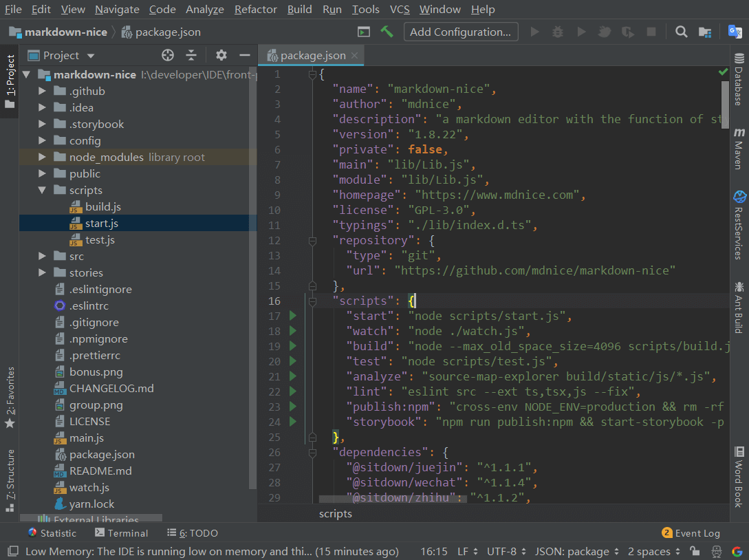The image size is (749, 560).
Task: Click the translate icon in toolbar
Action: point(735,32)
